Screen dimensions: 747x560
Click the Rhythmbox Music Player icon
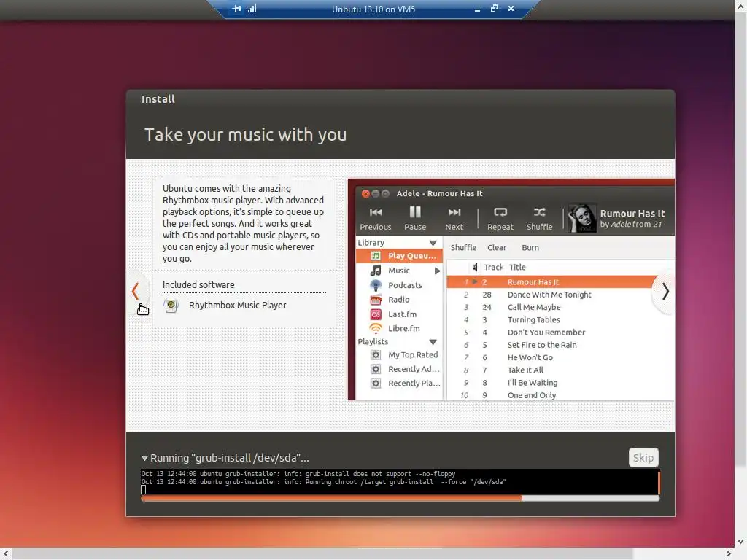171,306
